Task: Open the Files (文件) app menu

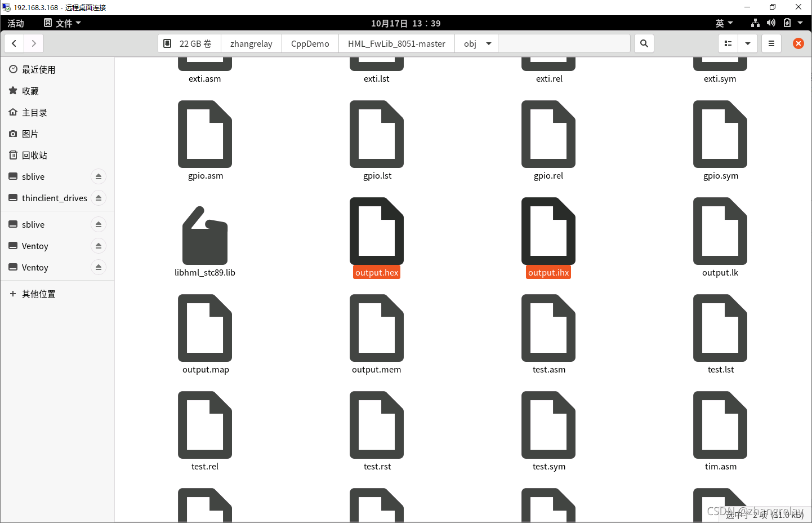Action: point(63,23)
